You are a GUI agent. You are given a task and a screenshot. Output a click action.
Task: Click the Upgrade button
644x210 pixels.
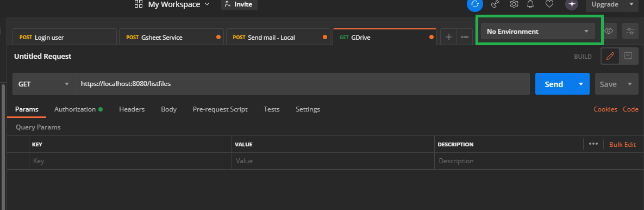point(604,4)
